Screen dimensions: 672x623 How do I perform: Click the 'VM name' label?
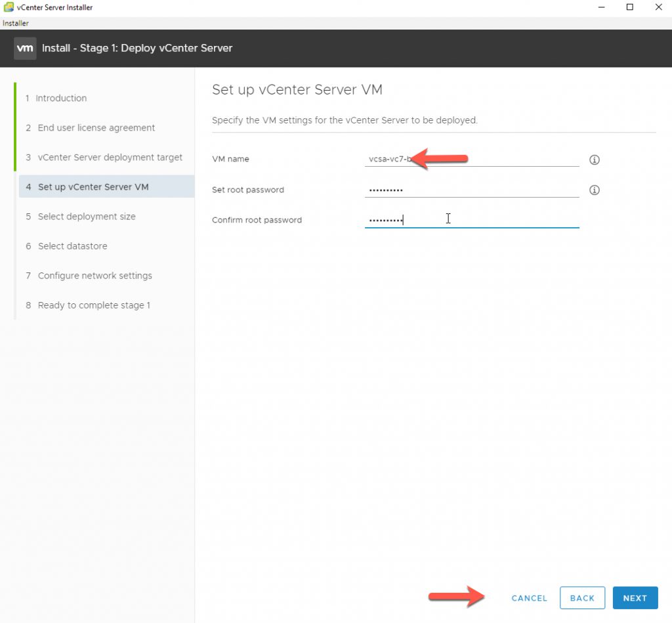[x=230, y=159]
